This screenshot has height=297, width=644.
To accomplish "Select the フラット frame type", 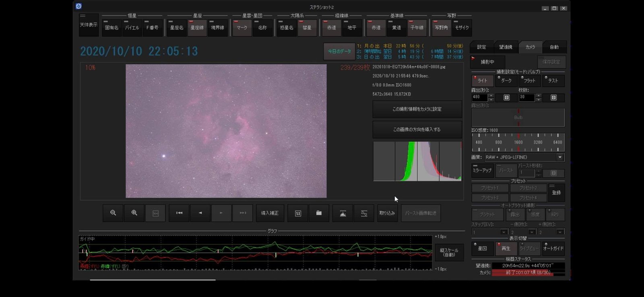I will point(529,80).
